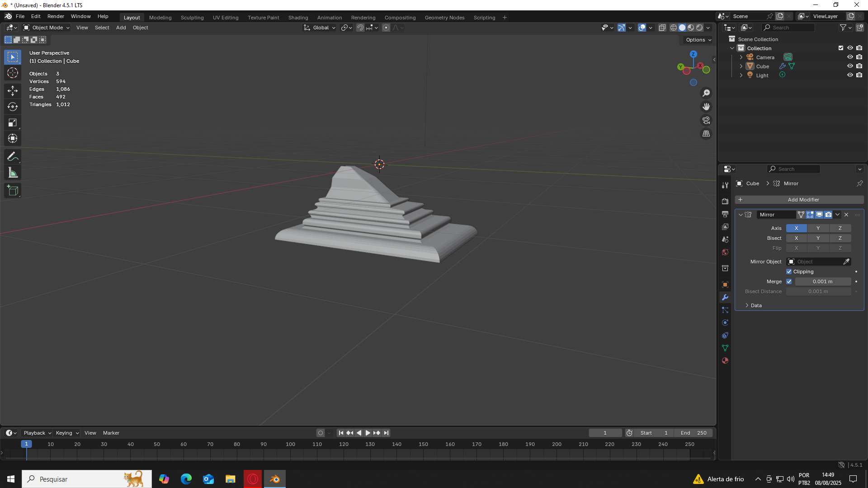Toggle the Merge checkbox
This screenshot has width=868, height=488.
[789, 282]
